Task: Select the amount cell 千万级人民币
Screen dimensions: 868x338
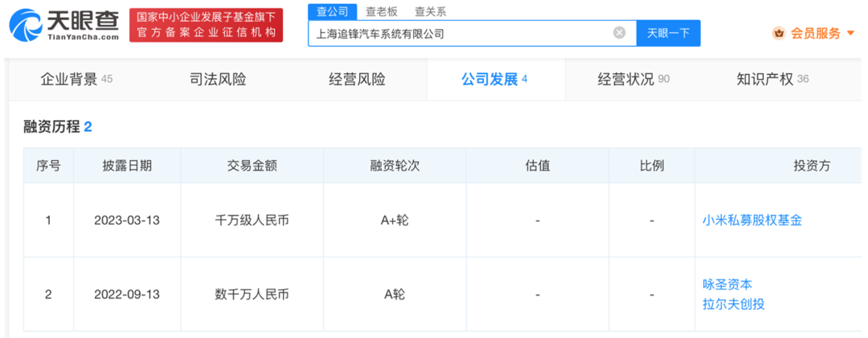Action: click(x=252, y=221)
